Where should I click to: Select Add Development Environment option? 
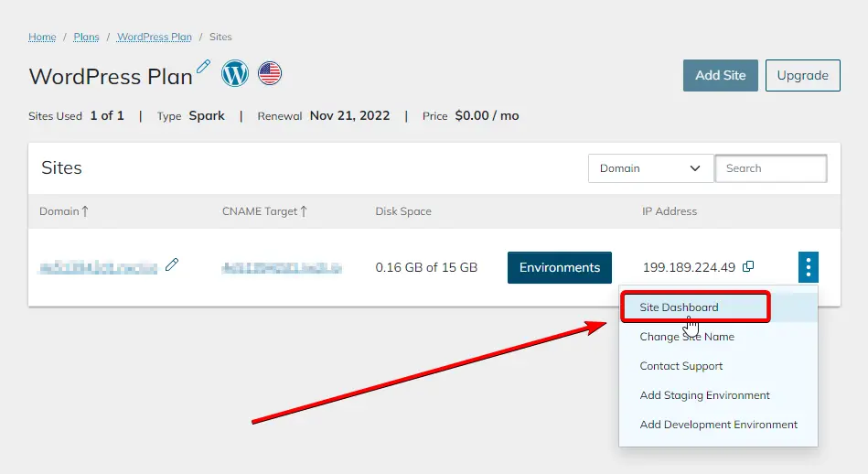pyautogui.click(x=718, y=425)
